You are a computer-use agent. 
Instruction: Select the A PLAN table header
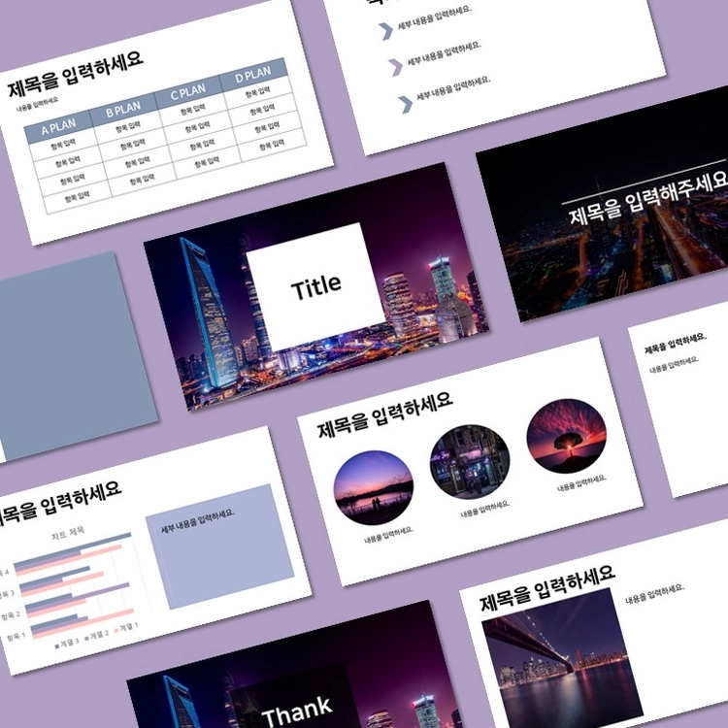58,127
